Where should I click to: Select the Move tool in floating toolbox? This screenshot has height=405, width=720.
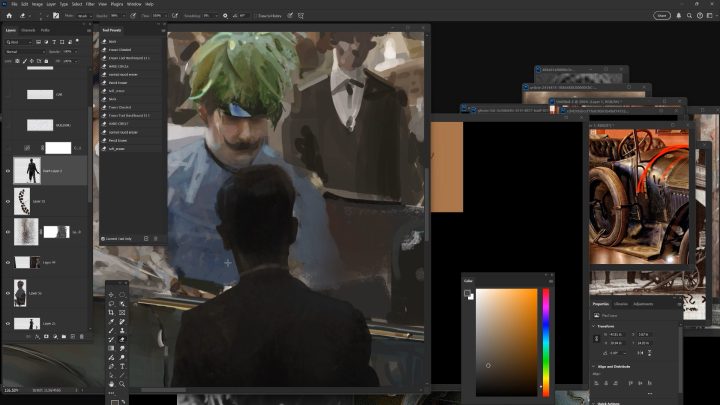[111, 295]
